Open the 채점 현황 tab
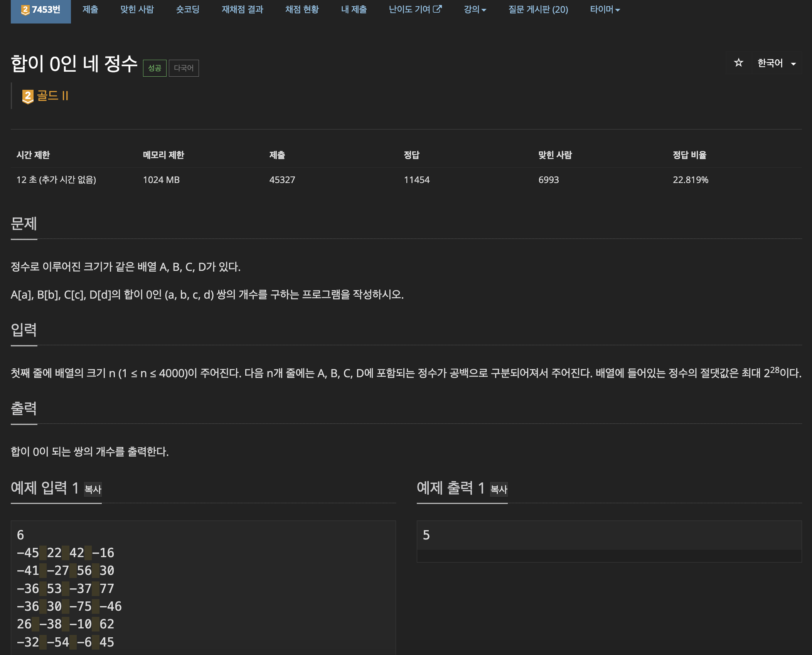This screenshot has height=655, width=812. (302, 10)
